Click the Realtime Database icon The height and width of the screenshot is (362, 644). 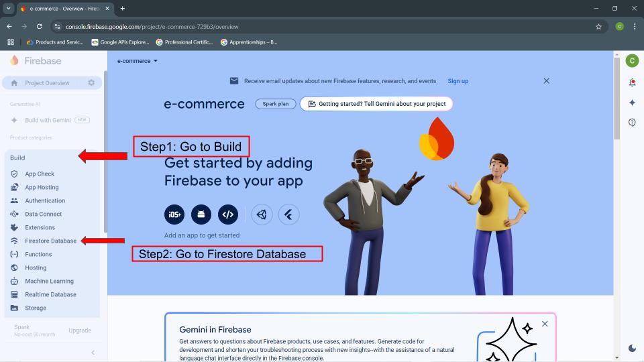click(x=14, y=294)
